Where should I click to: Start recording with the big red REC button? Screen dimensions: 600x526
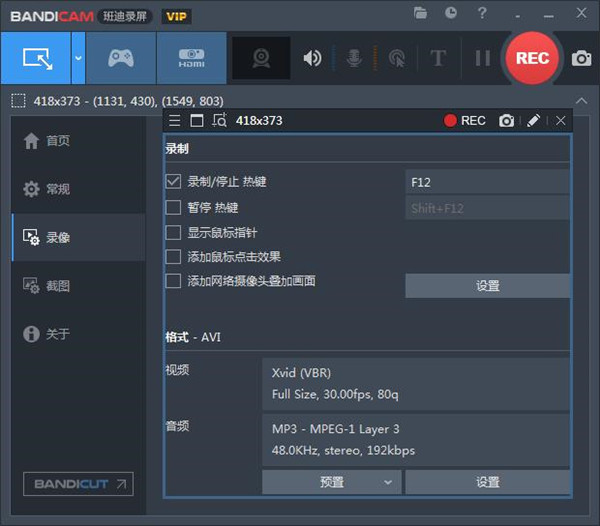(x=532, y=58)
